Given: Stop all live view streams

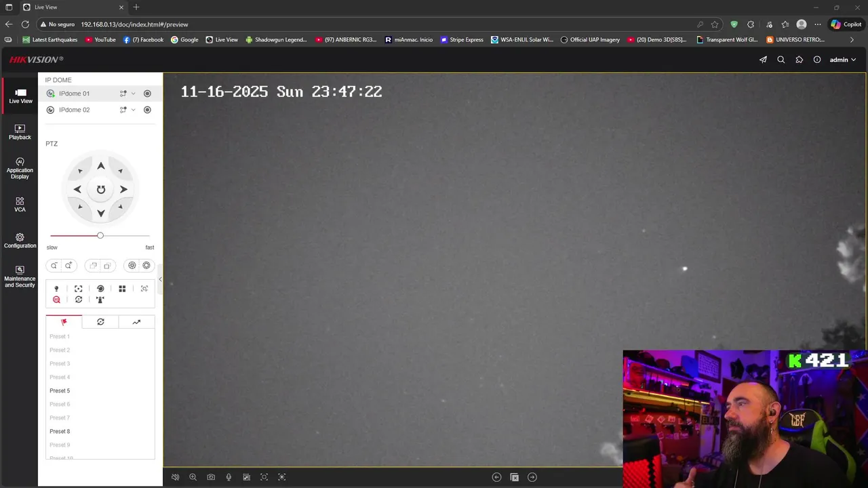Looking at the screenshot, I should pyautogui.click(x=514, y=477).
